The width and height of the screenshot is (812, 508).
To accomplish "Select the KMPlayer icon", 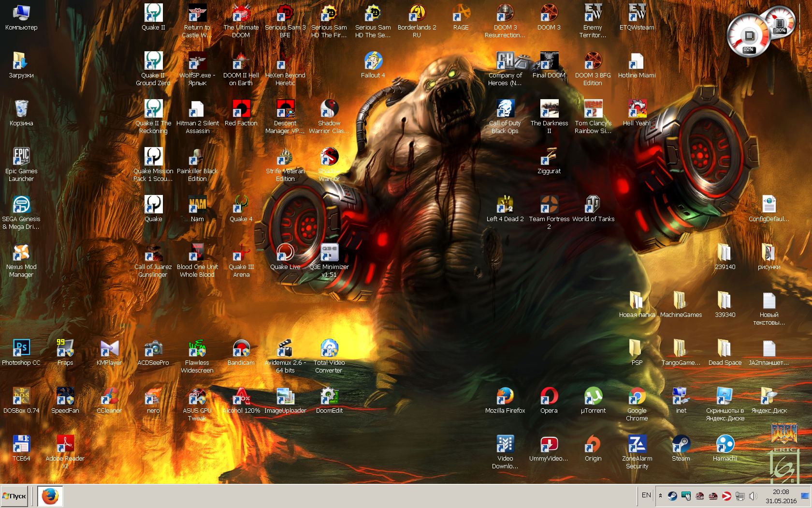I will pyautogui.click(x=109, y=352).
